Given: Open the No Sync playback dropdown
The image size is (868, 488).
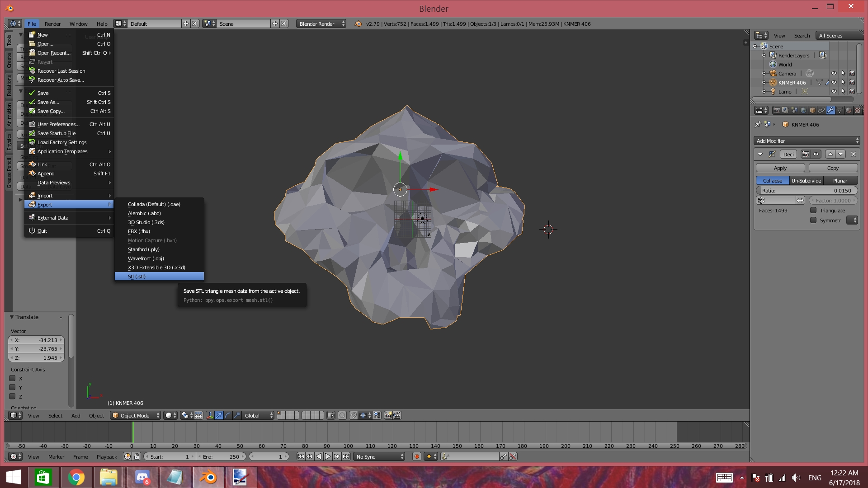Looking at the screenshot, I should [379, 457].
